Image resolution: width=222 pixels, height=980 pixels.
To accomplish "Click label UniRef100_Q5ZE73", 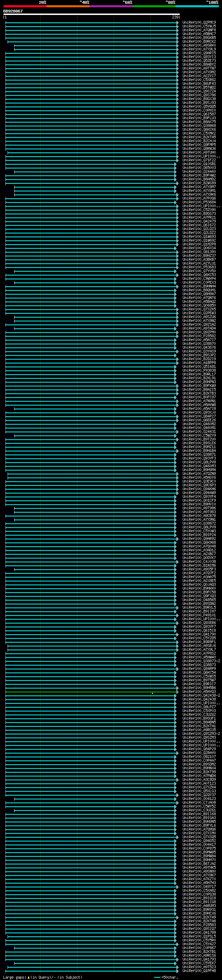I will pos(199,61).
